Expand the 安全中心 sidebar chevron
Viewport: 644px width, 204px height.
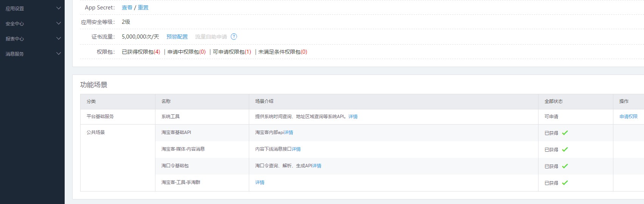59,23
